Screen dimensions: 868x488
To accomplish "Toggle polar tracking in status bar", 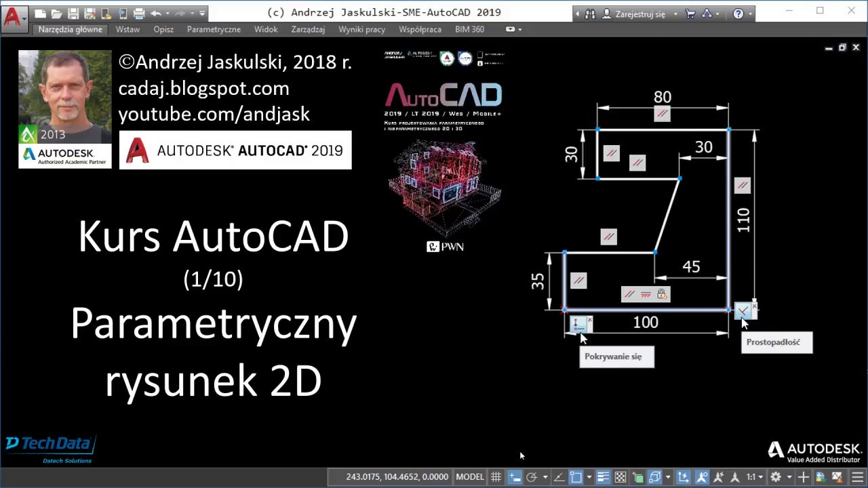I will 532,477.
